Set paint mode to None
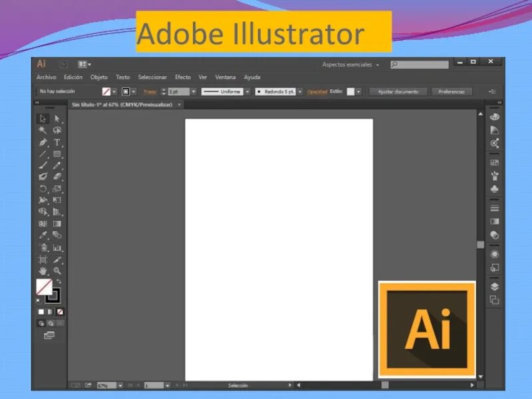Viewport: 532px width, 399px height. click(x=60, y=312)
